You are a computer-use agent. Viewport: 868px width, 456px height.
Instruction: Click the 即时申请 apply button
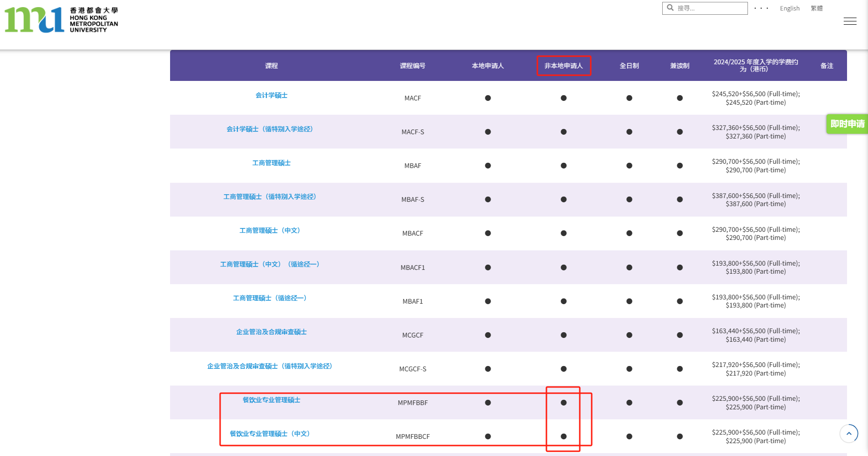coord(847,124)
